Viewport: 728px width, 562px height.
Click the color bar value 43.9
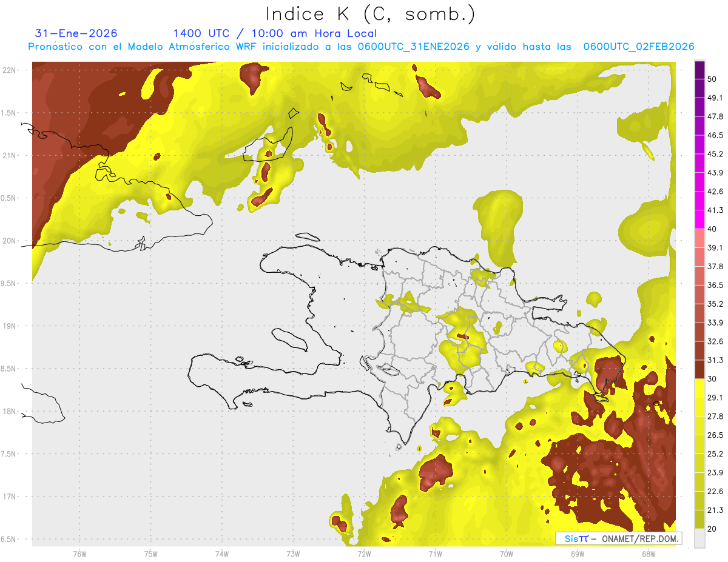(x=715, y=173)
